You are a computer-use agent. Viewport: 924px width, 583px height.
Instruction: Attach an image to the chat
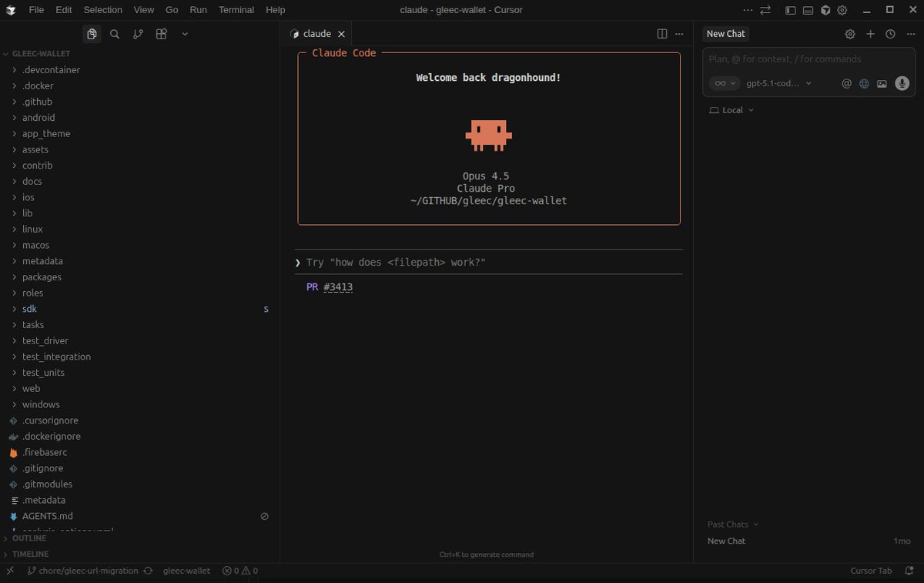(882, 83)
